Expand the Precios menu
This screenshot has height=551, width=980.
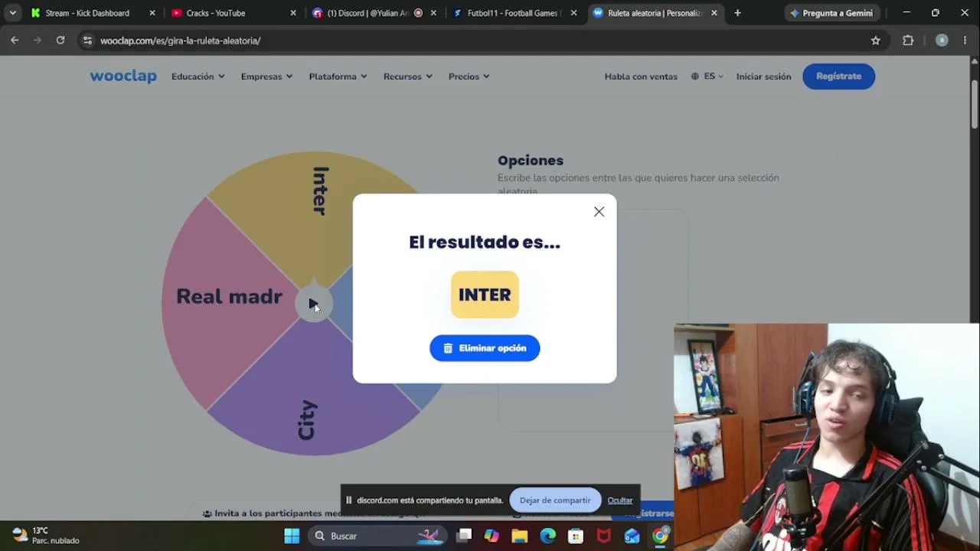tap(469, 77)
